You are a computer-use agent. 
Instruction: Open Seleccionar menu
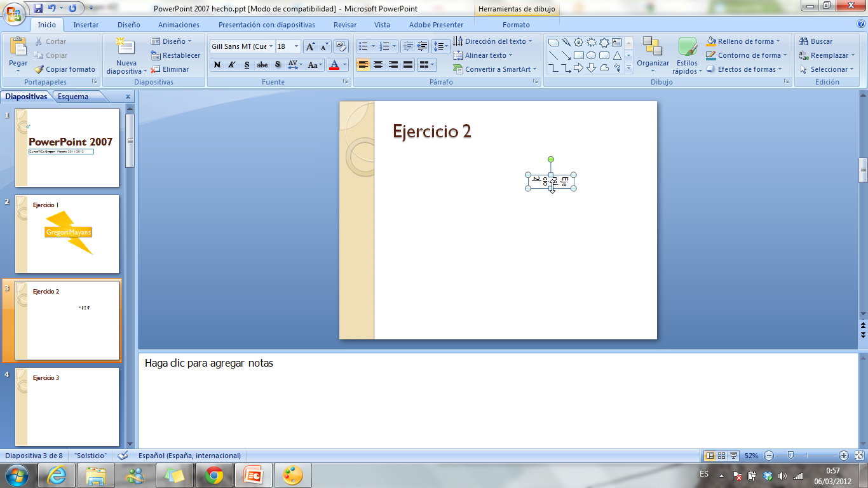coord(826,69)
